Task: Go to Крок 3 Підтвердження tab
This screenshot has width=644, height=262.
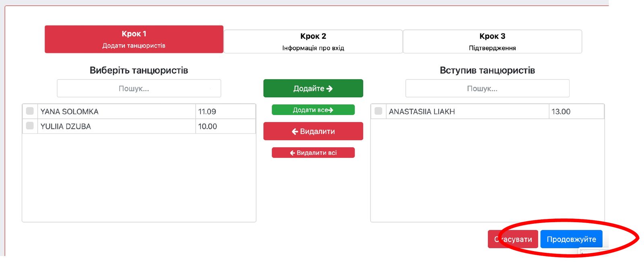Action: pyautogui.click(x=492, y=41)
